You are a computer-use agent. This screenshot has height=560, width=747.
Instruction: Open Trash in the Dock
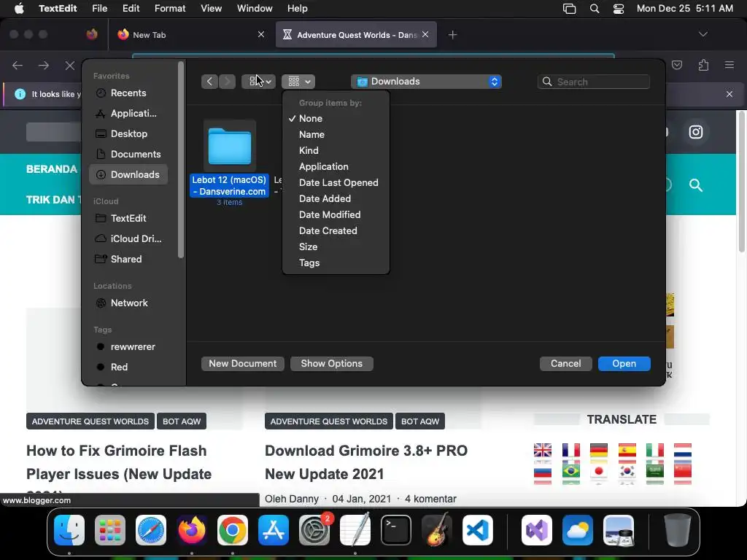click(x=678, y=530)
